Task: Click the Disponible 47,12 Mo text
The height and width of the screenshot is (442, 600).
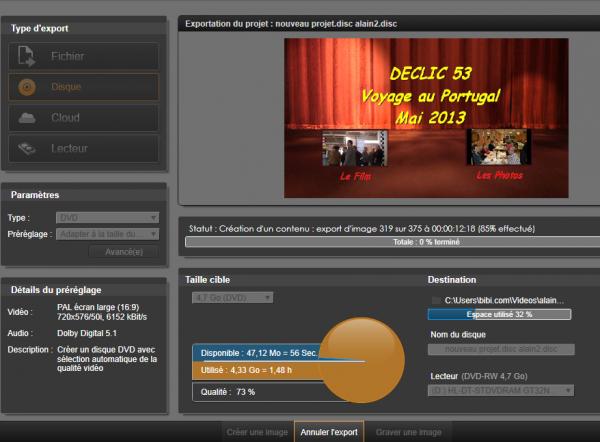Action: pyautogui.click(x=259, y=353)
